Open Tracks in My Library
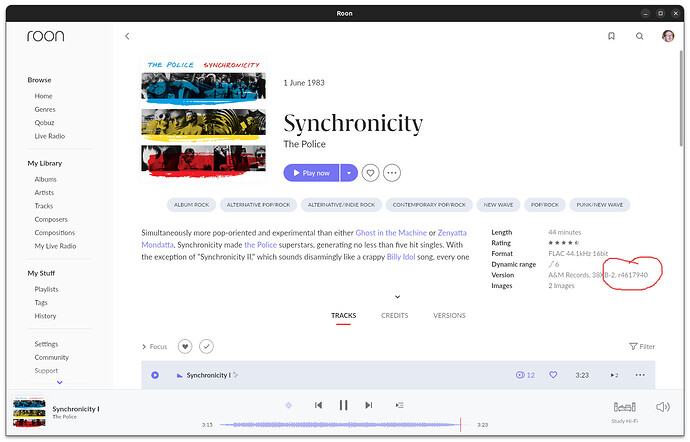Image resolution: width=690 pixels, height=442 pixels. coord(44,206)
